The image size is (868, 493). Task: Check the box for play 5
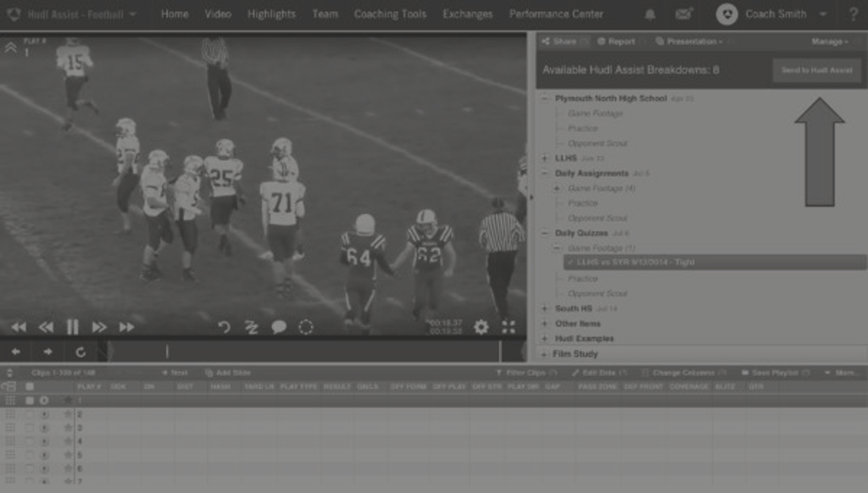pos(30,455)
